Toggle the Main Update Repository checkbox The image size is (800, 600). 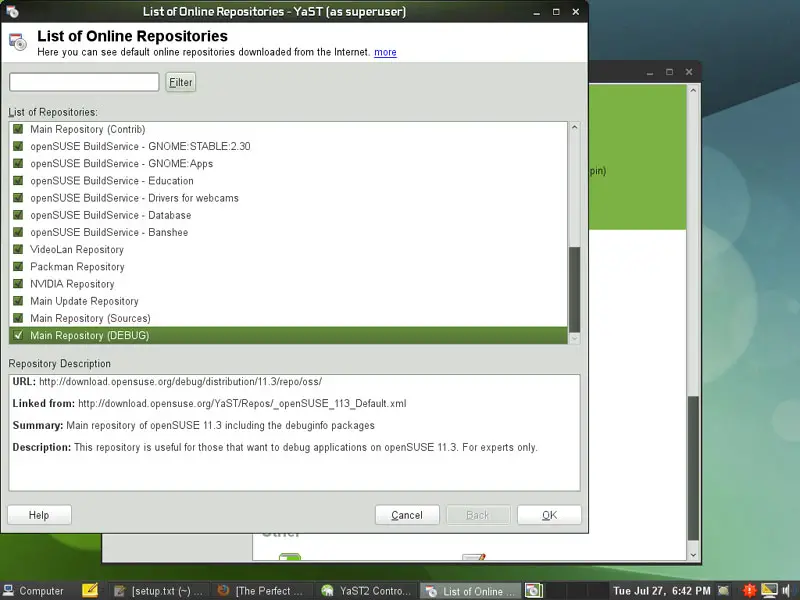point(18,301)
